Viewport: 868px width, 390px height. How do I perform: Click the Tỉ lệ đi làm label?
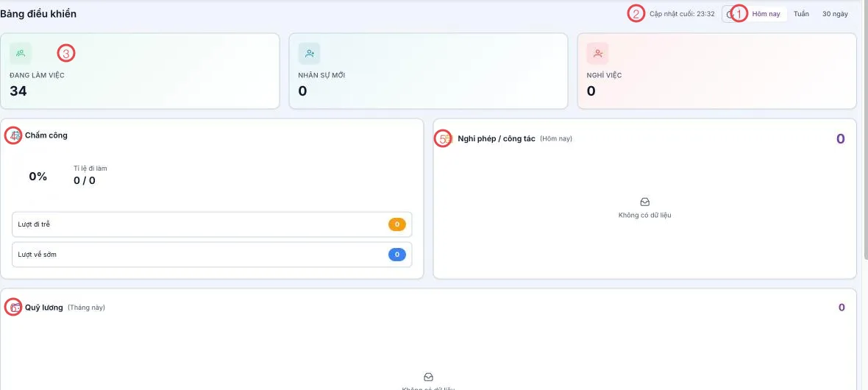tap(90, 169)
